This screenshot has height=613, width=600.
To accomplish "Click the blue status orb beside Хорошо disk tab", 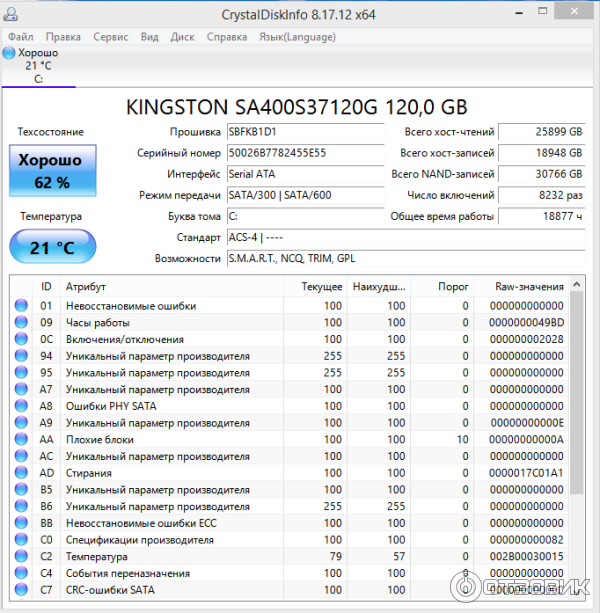I will (9, 53).
